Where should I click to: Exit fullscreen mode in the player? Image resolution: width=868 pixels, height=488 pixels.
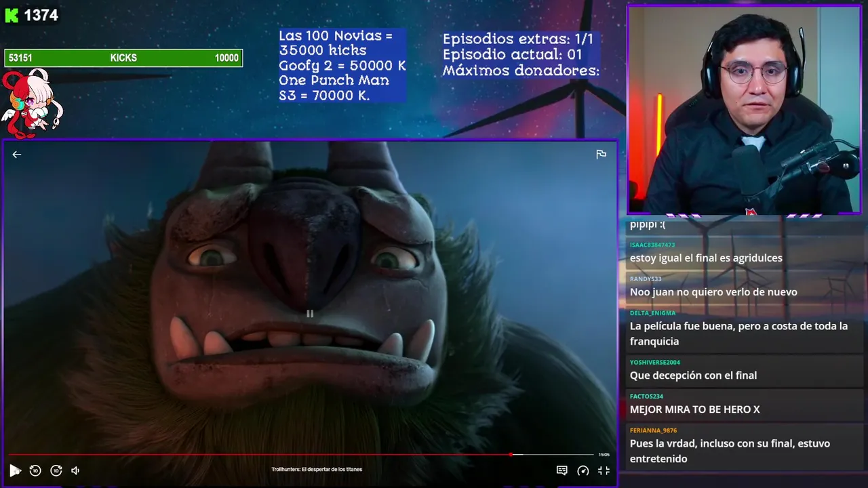tap(604, 470)
